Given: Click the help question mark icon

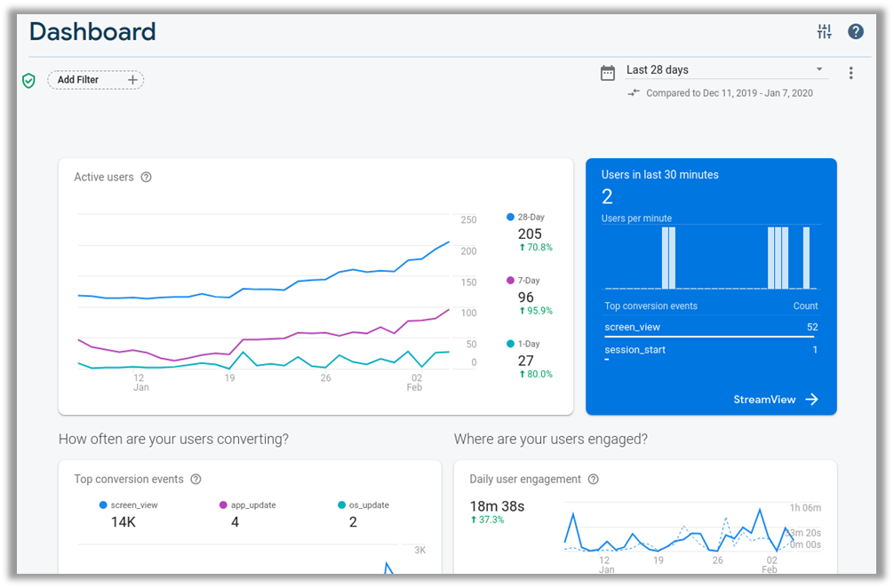Looking at the screenshot, I should [x=856, y=32].
